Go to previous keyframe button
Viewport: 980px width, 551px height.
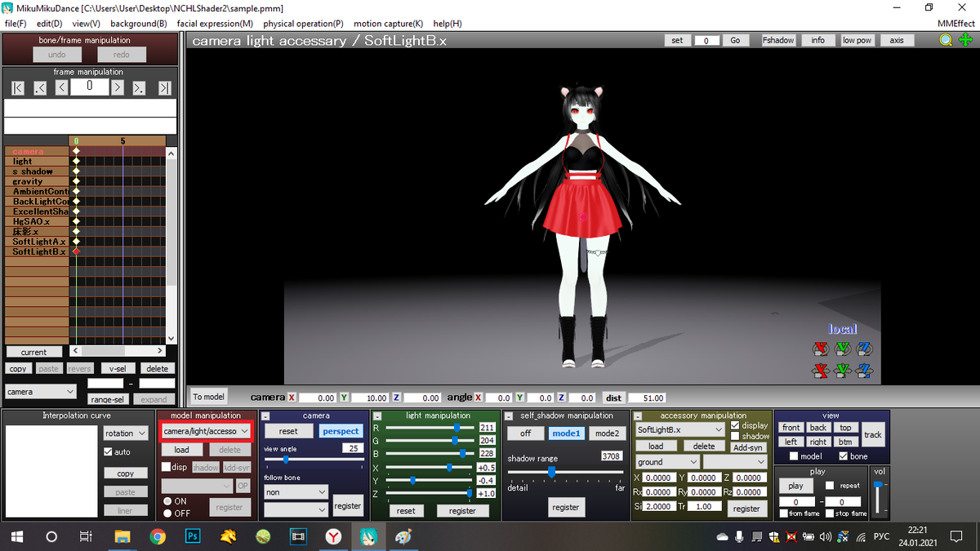click(40, 87)
